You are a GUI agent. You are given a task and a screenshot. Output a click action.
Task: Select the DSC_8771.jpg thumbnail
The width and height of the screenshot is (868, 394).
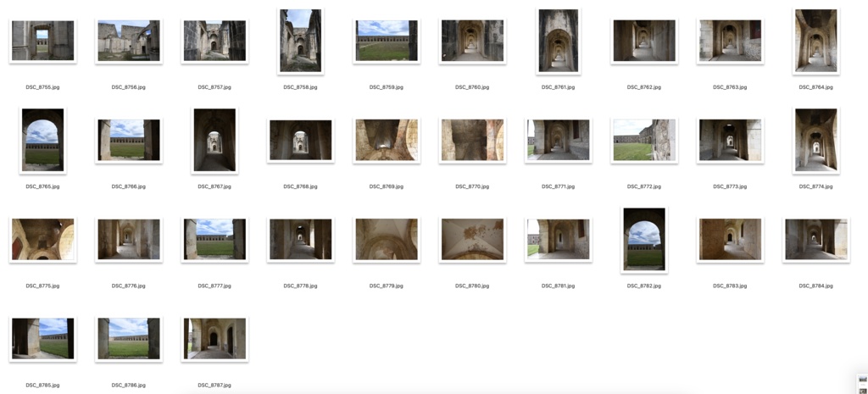558,140
